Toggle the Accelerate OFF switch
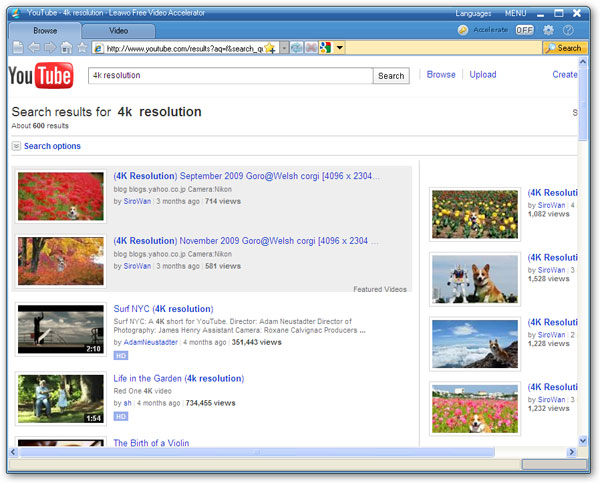Viewport: 600px width, 483px height. point(524,30)
